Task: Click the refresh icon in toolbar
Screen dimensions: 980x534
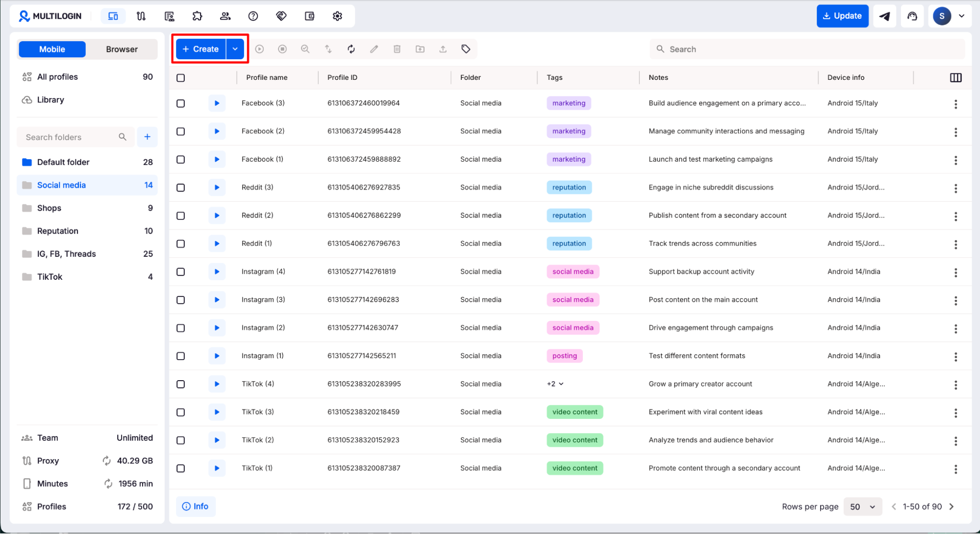Action: (x=351, y=49)
